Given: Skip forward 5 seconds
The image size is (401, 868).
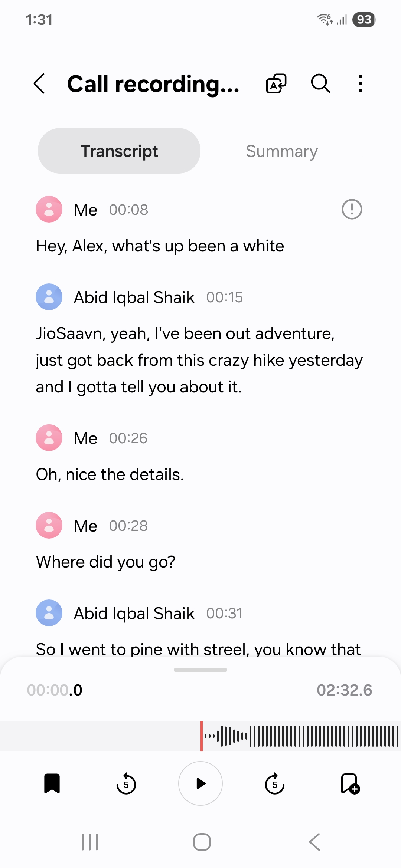Looking at the screenshot, I should coord(275,783).
